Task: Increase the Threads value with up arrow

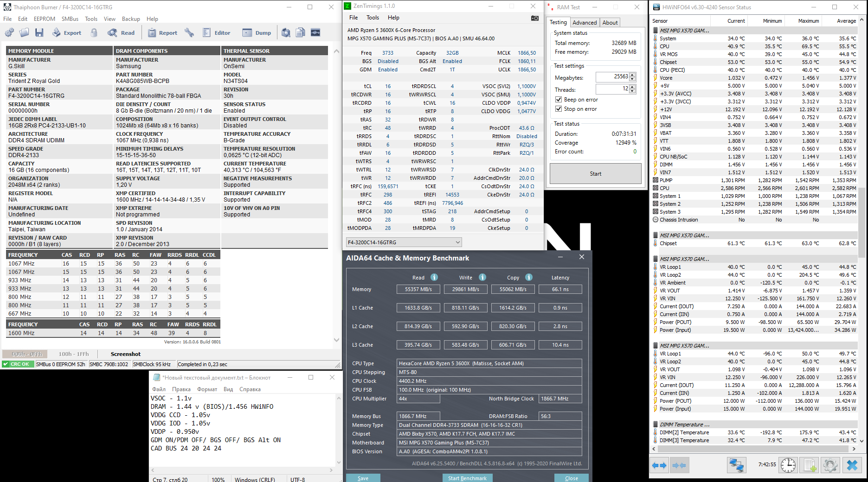Action: pyautogui.click(x=633, y=87)
